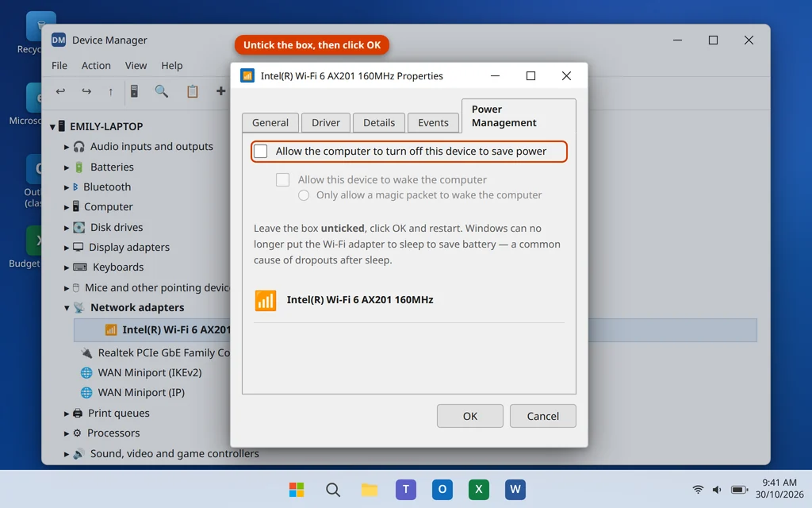The height and width of the screenshot is (508, 812).
Task: Open Outlook from the taskbar
Action: tap(442, 489)
